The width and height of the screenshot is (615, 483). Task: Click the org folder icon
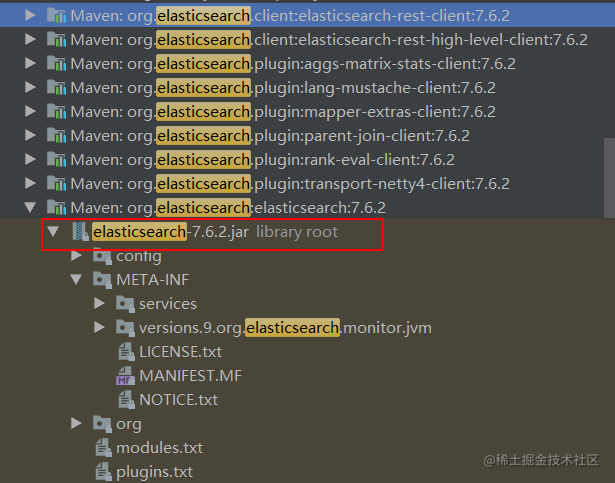pos(102,424)
